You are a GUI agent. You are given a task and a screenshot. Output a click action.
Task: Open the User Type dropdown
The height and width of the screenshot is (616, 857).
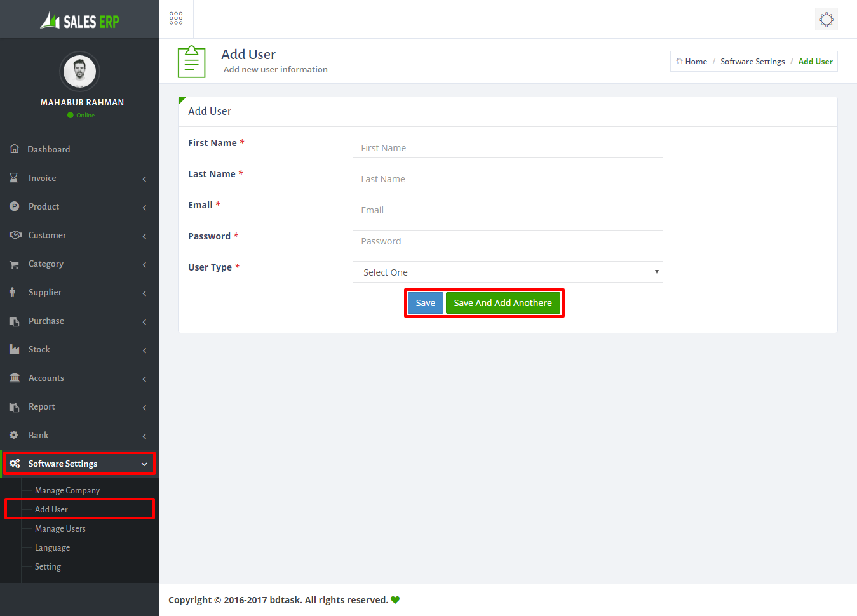[x=507, y=272]
